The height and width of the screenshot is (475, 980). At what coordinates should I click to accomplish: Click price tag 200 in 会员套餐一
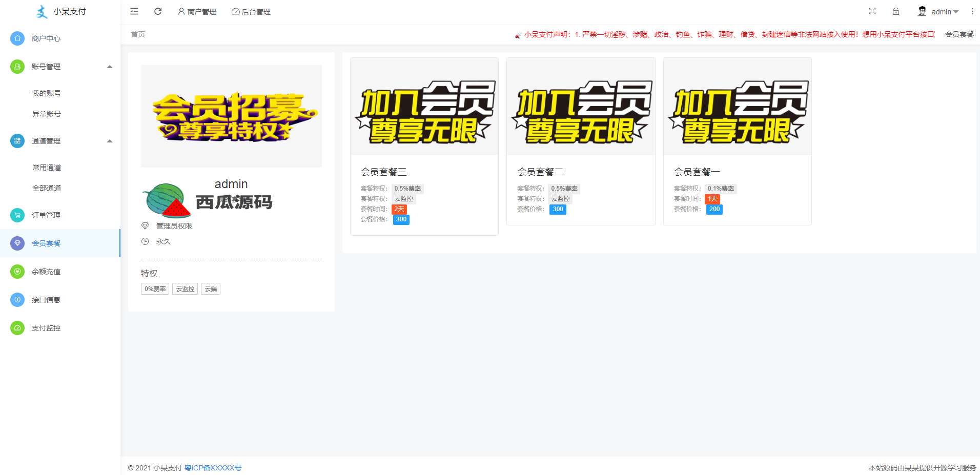pos(714,209)
